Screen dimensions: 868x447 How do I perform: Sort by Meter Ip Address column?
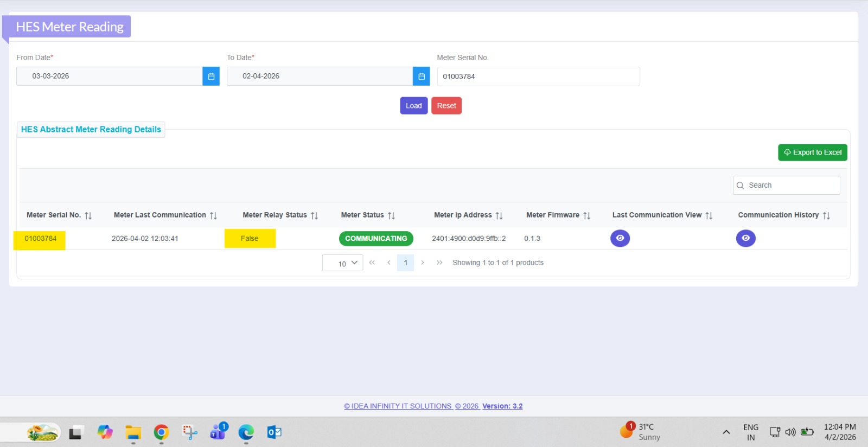(500, 215)
